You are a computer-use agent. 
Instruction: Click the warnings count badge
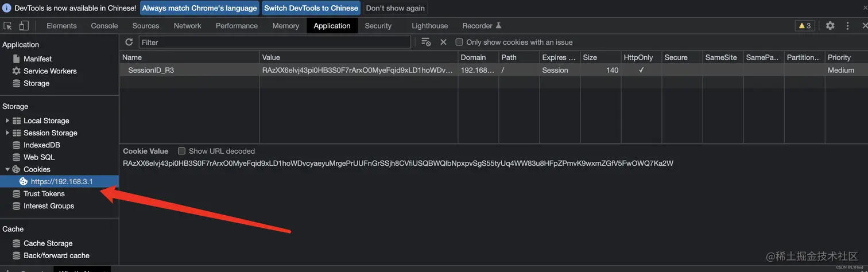805,26
